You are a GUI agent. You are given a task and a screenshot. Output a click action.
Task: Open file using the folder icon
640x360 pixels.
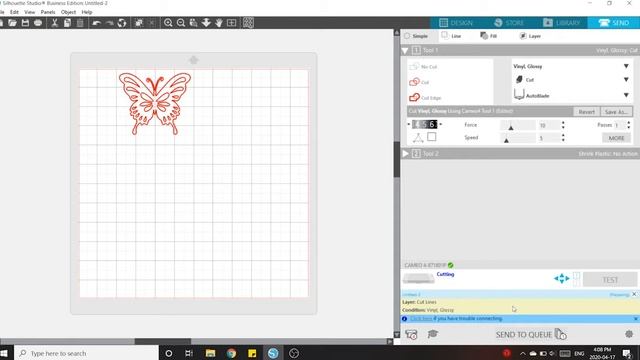pos(12,23)
